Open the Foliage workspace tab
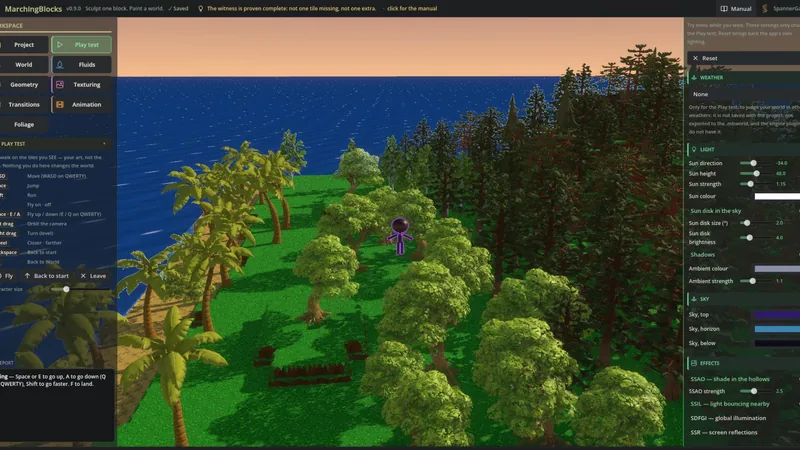This screenshot has width=800, height=450. pyautogui.click(x=23, y=124)
